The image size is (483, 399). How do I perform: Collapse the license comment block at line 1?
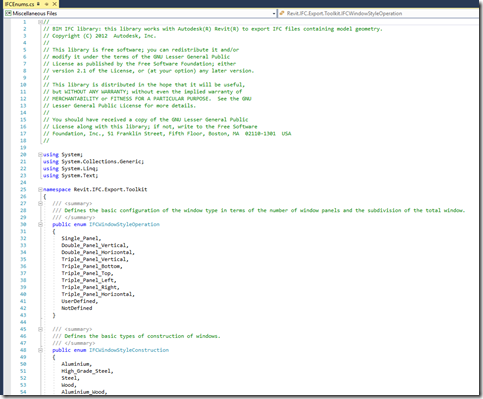pyautogui.click(x=40, y=22)
